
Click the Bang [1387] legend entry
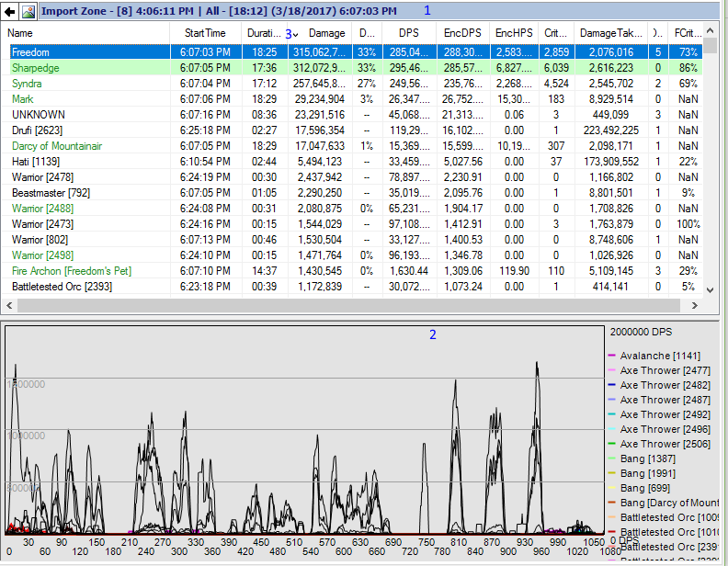click(x=645, y=458)
